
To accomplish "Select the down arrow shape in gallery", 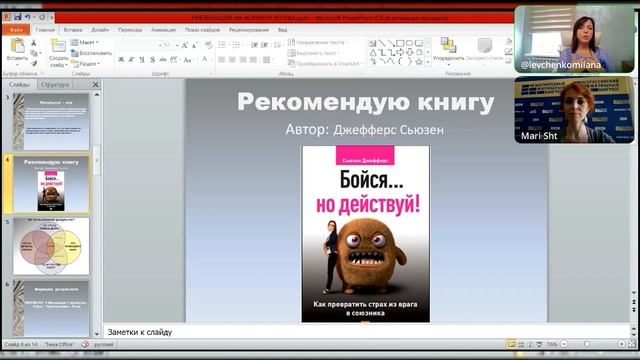I will coord(409,52).
